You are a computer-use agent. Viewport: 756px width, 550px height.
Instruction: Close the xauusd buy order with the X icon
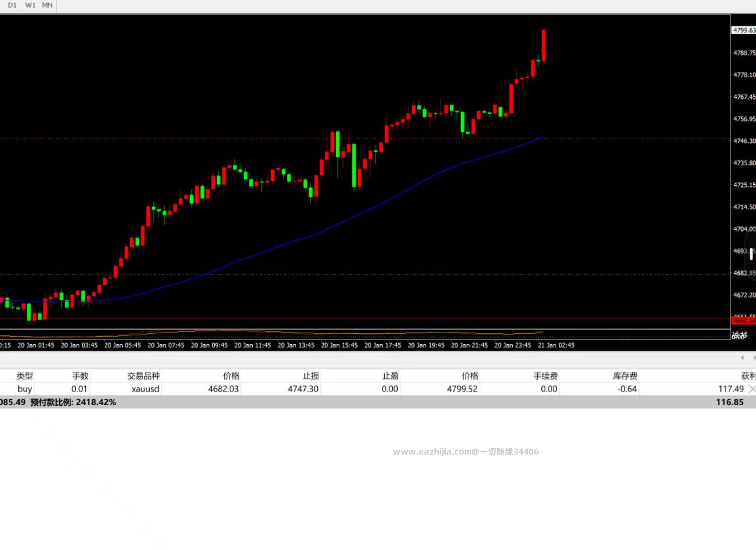[752, 389]
